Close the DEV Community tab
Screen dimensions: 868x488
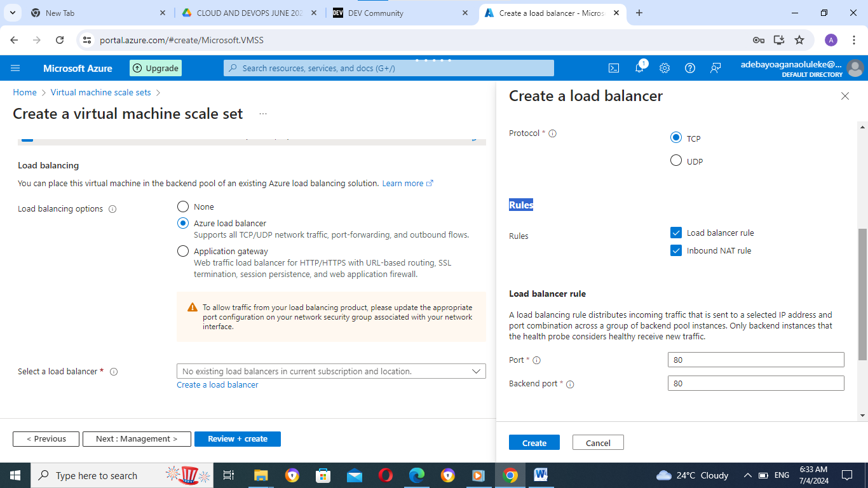465,13
